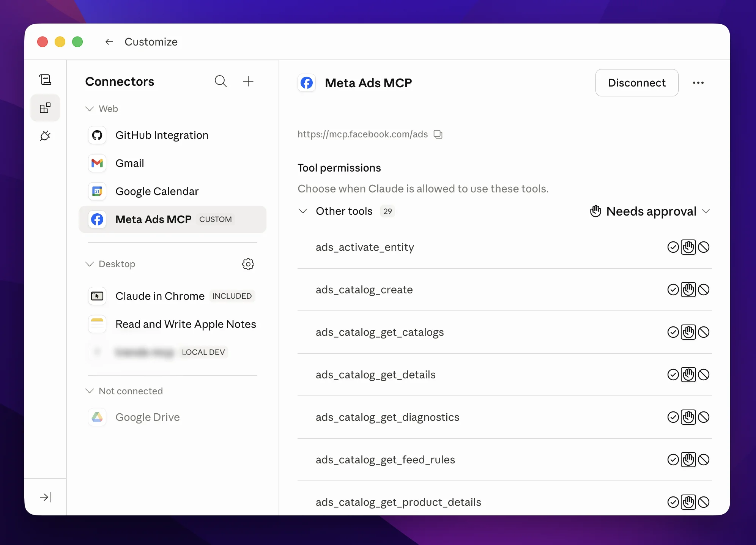756x545 pixels.
Task: Click the Facebook icon beside Meta Ads MCP in the list
Action: 97,219
